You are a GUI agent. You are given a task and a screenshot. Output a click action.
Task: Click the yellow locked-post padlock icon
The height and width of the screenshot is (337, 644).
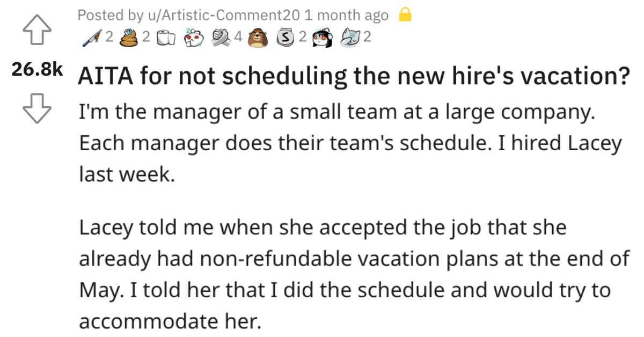(x=406, y=16)
